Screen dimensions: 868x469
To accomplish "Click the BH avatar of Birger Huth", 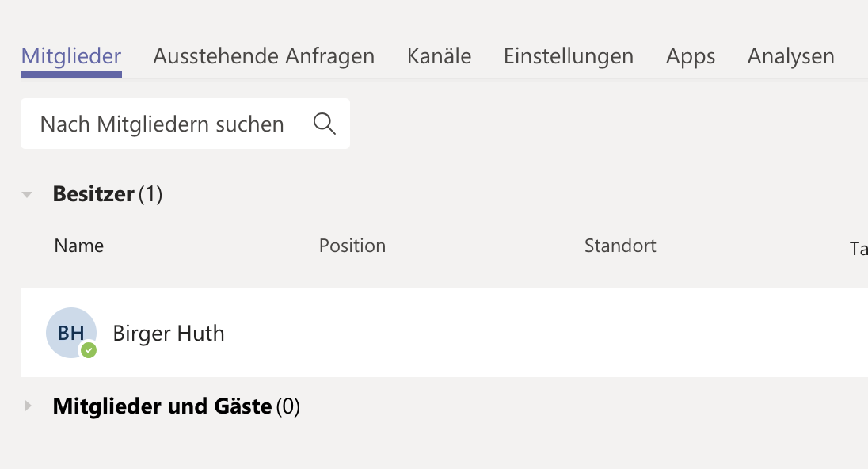I will point(70,333).
